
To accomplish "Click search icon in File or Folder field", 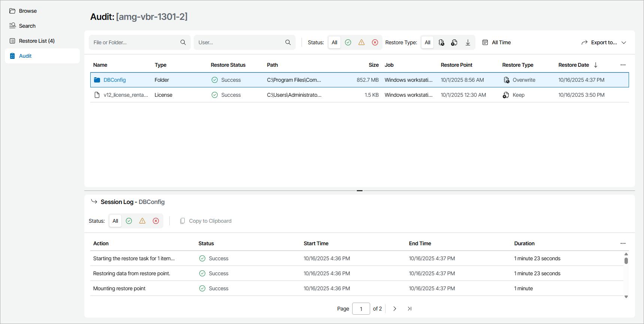I will click(x=183, y=42).
